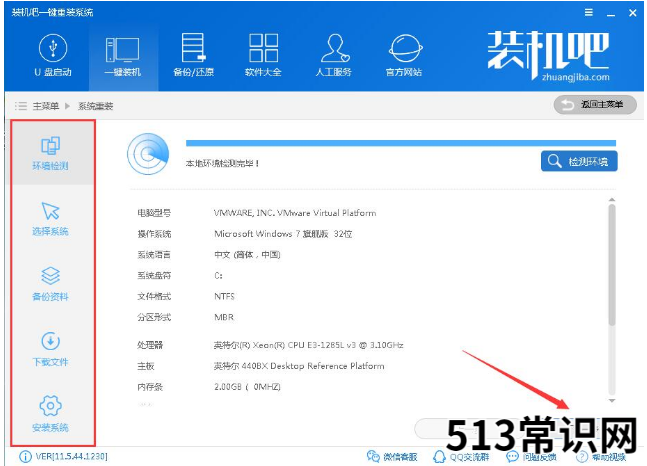
Task: Open 问题反馈 feedback
Action: click(x=531, y=457)
